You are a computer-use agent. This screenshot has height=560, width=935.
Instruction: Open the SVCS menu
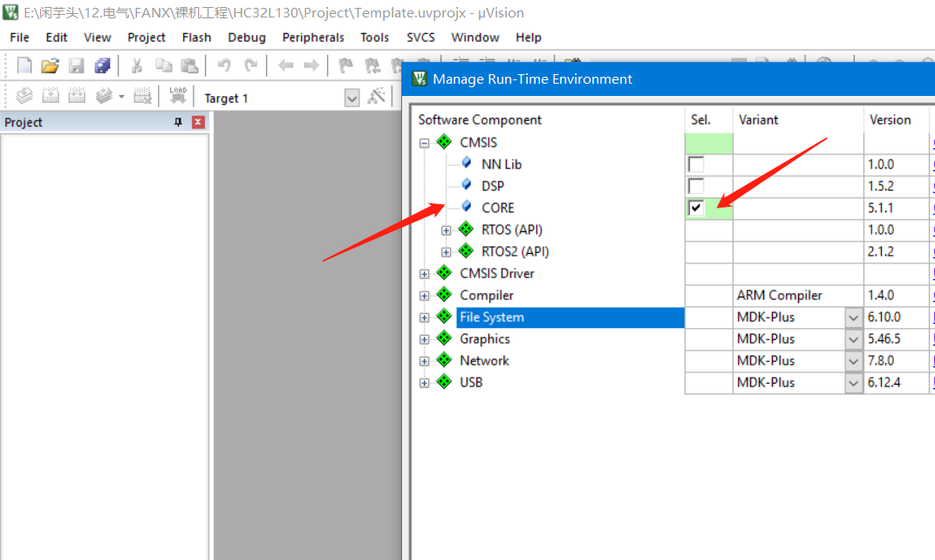tap(420, 37)
